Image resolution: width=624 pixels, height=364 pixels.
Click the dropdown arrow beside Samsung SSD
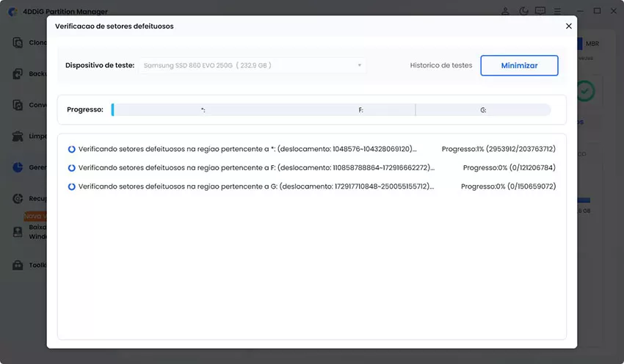point(360,65)
